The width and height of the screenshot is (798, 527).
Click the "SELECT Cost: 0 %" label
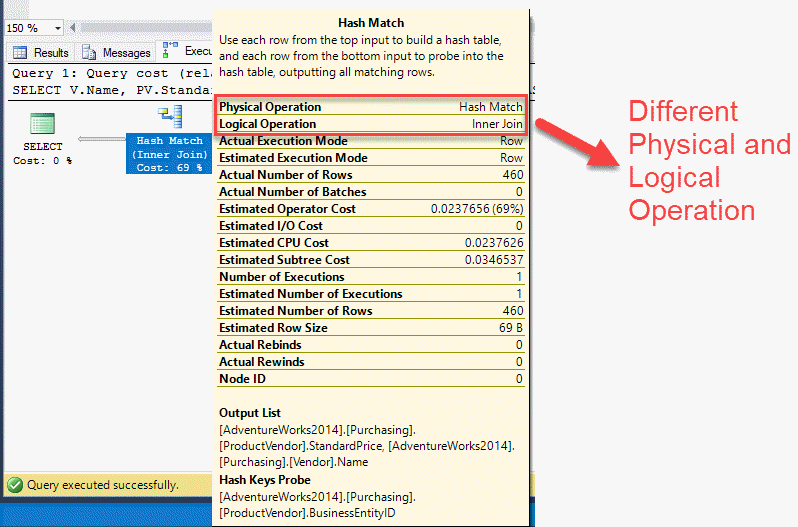[42, 154]
